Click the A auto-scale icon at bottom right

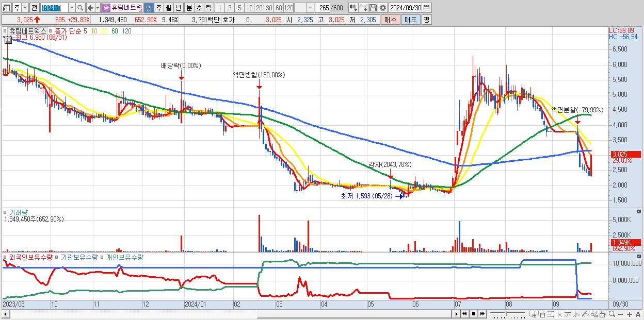(x=638, y=314)
